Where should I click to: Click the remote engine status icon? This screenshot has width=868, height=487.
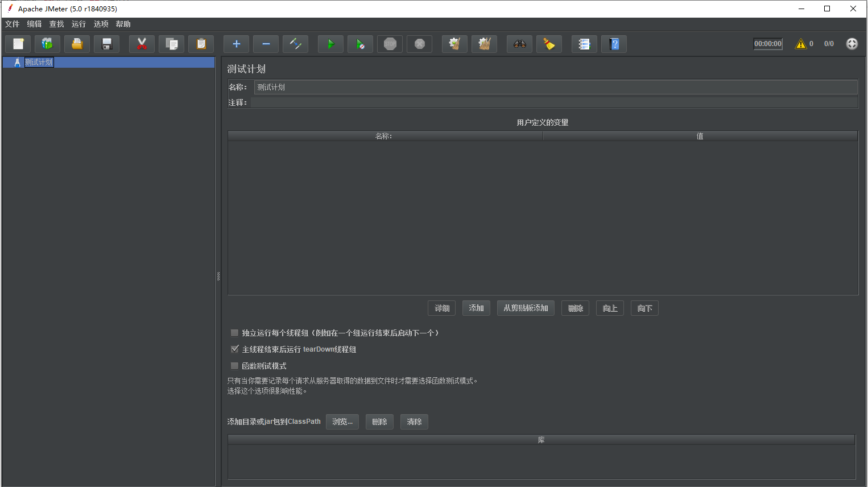[x=852, y=44]
